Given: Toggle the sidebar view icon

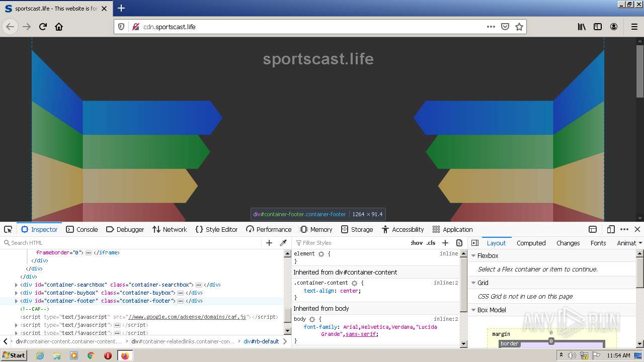Looking at the screenshot, I should coord(598,27).
